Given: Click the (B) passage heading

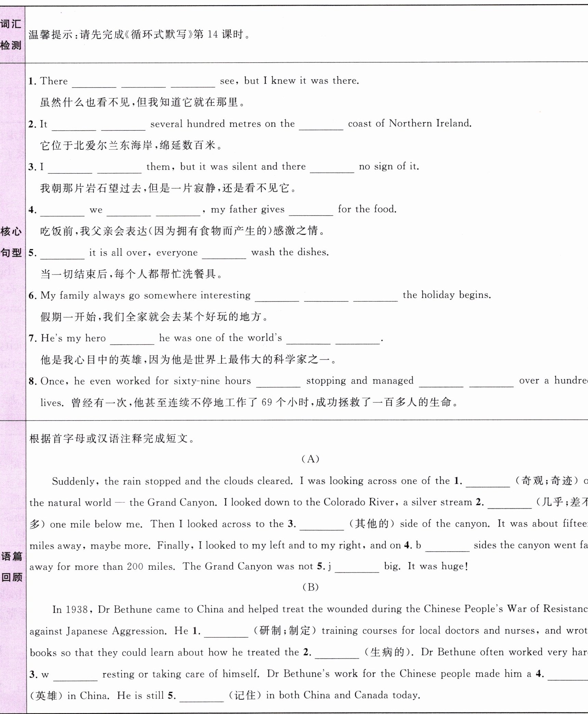Looking at the screenshot, I should click(310, 587).
